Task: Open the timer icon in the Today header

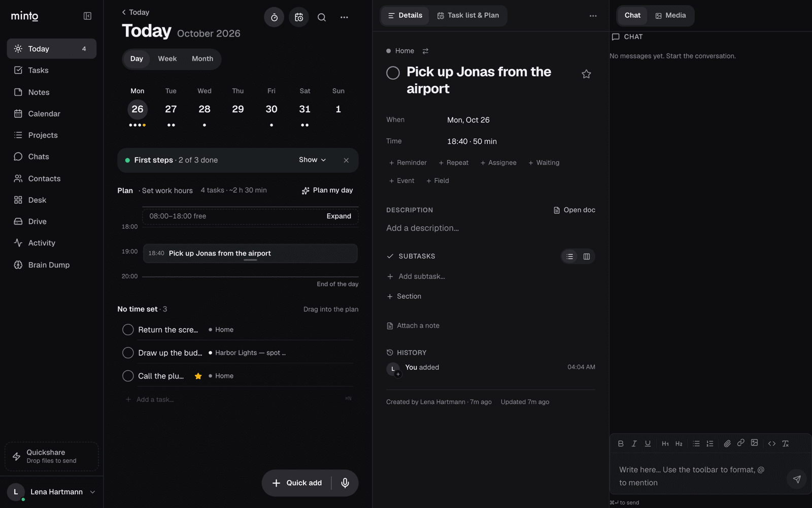Action: [274, 17]
